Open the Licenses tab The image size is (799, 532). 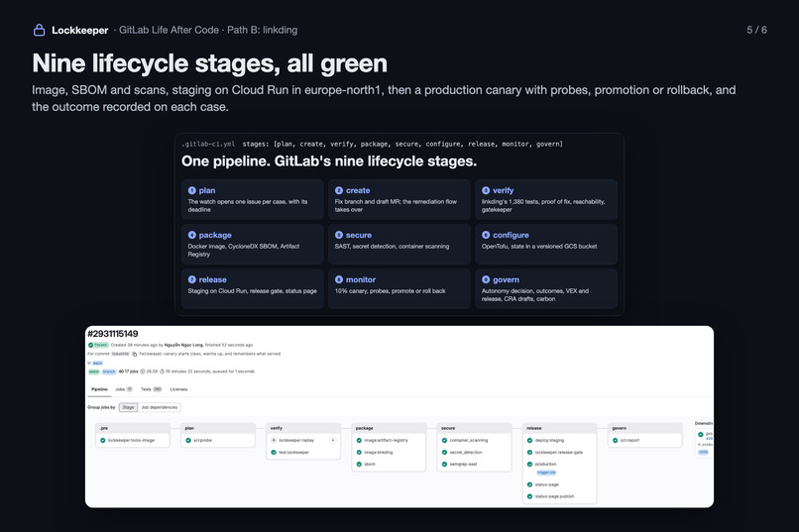click(178, 389)
